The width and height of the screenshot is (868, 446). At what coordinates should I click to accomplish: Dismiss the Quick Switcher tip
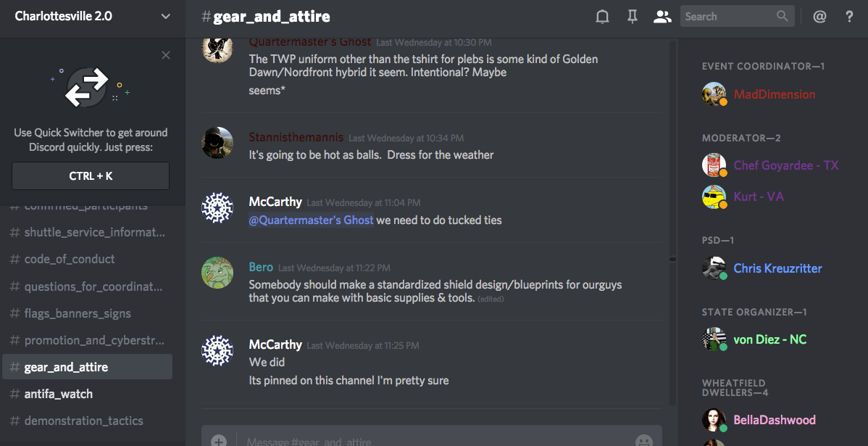coord(165,55)
